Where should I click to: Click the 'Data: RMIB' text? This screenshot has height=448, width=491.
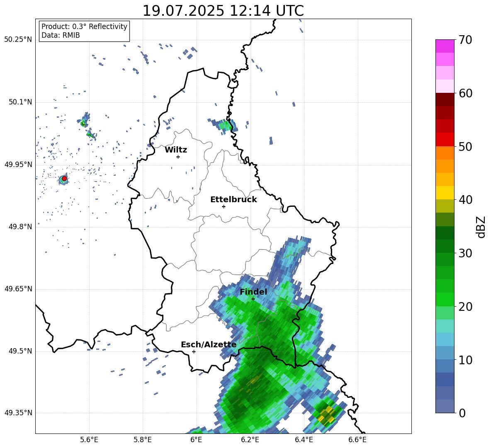click(x=61, y=35)
